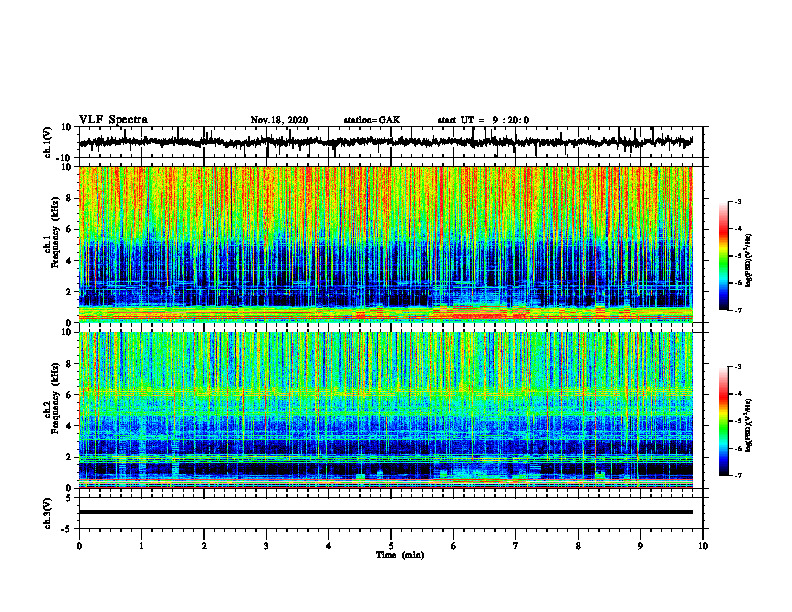Click the "station=GAK" header label
Image resolution: width=792 pixels, height=612 pixels.
[x=372, y=120]
